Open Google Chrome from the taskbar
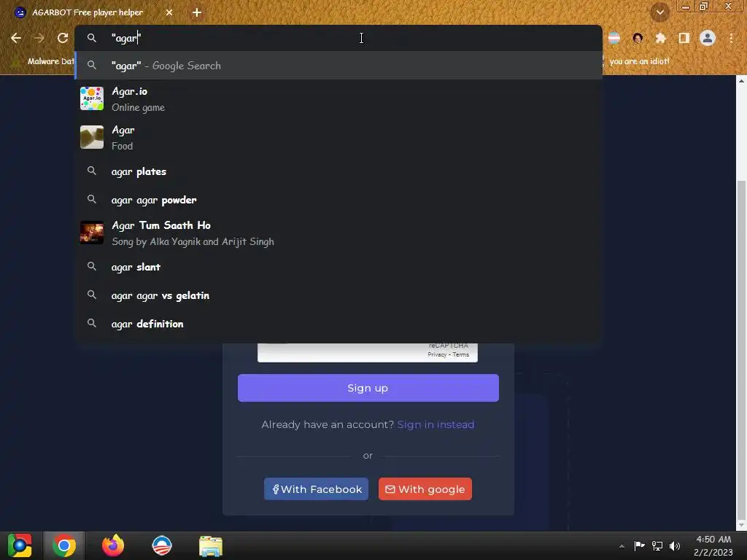This screenshot has height=560, width=747. 64,545
